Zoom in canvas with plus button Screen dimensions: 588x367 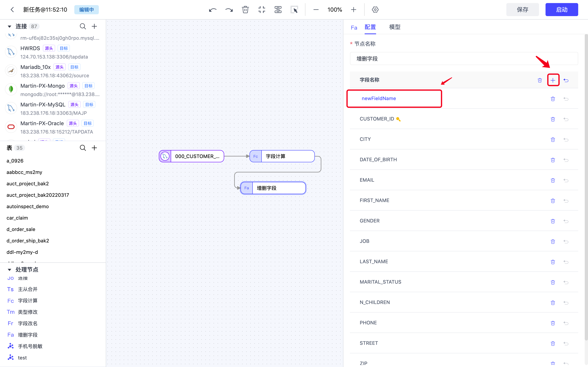pyautogui.click(x=354, y=10)
